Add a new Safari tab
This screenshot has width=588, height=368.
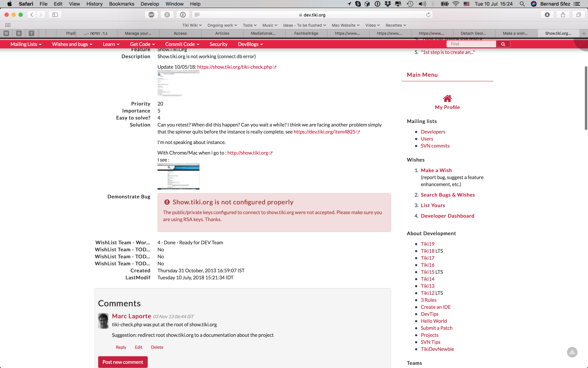point(584,33)
